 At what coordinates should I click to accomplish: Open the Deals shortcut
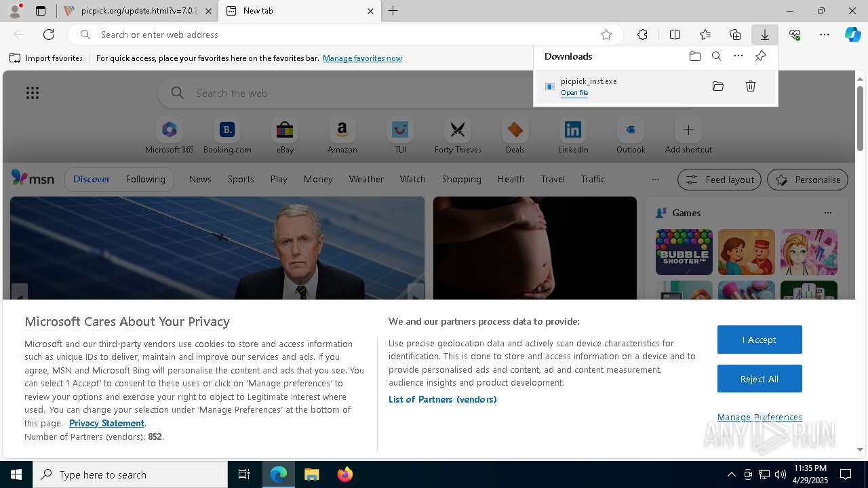pos(515,136)
